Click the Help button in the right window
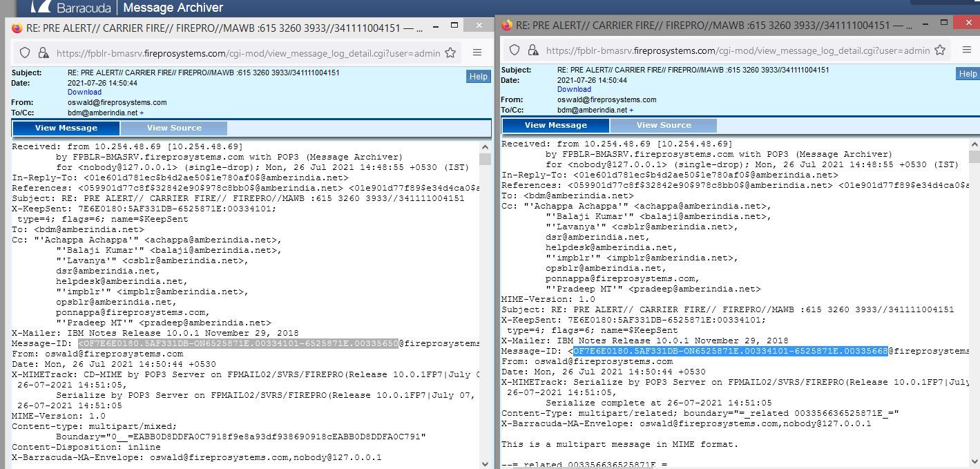Screen dimensions: 980x469 click(x=968, y=74)
